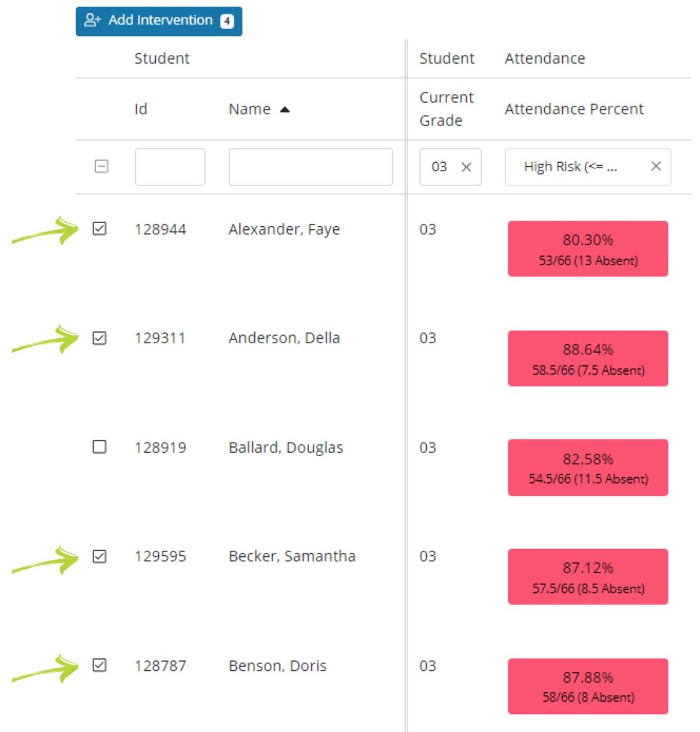The height and width of the screenshot is (732, 700).
Task: Open the Attendance Percent filter dropdown
Action: pos(575,167)
